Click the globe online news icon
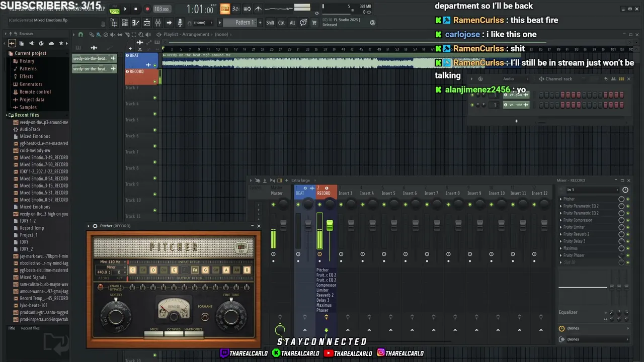 pos(372,23)
